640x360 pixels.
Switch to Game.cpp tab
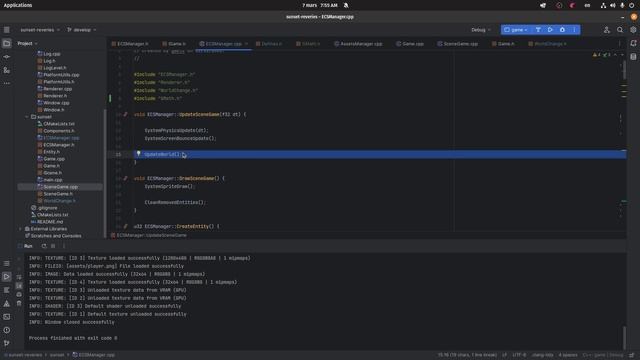(x=410, y=44)
